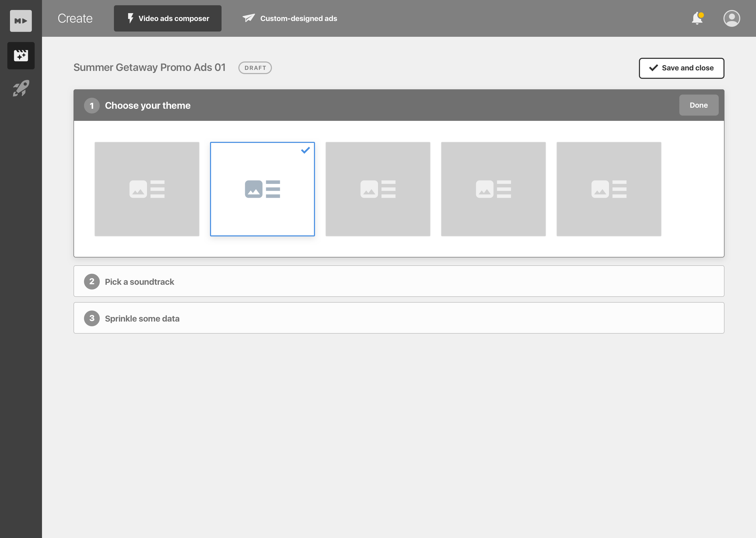
Task: Click the MP logo in sidebar
Action: [21, 21]
